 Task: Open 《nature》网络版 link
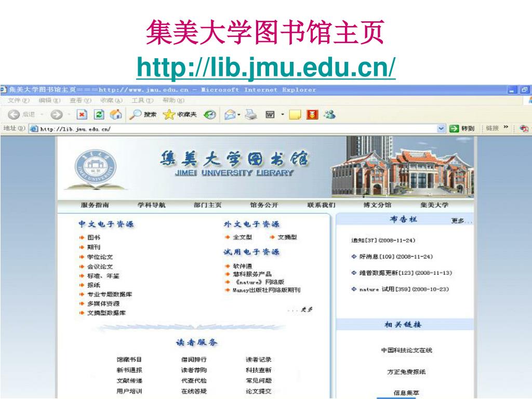tap(260, 282)
